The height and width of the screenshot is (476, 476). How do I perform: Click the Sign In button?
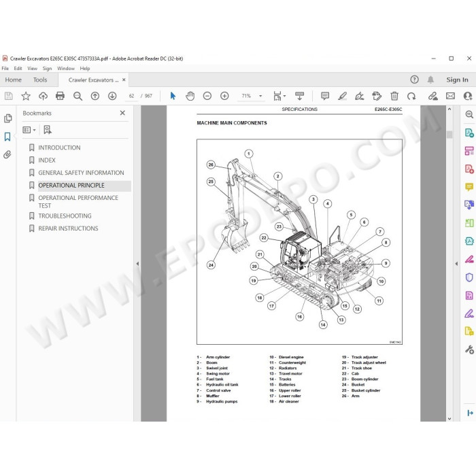pyautogui.click(x=457, y=80)
